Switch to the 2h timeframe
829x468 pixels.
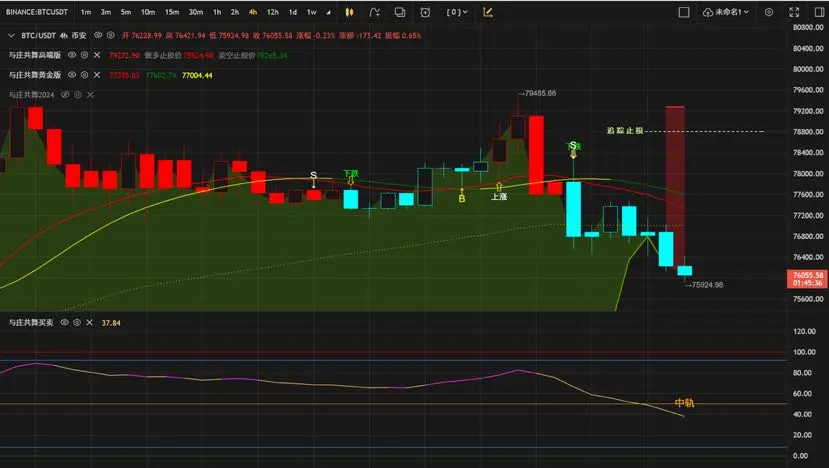coord(235,12)
